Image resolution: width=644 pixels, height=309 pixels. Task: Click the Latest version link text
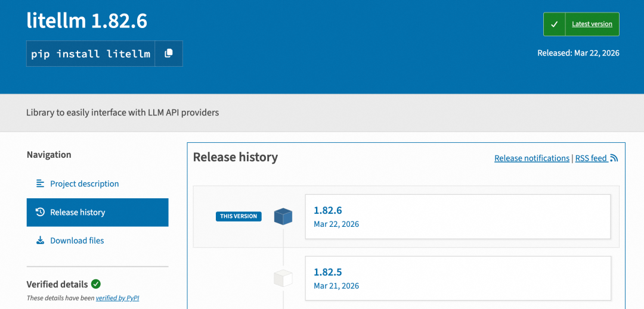tap(592, 24)
